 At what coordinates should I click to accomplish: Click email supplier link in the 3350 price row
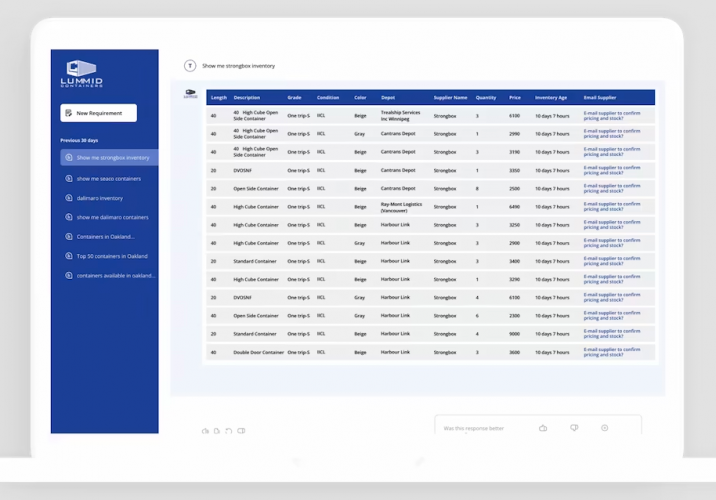pyautogui.click(x=612, y=170)
